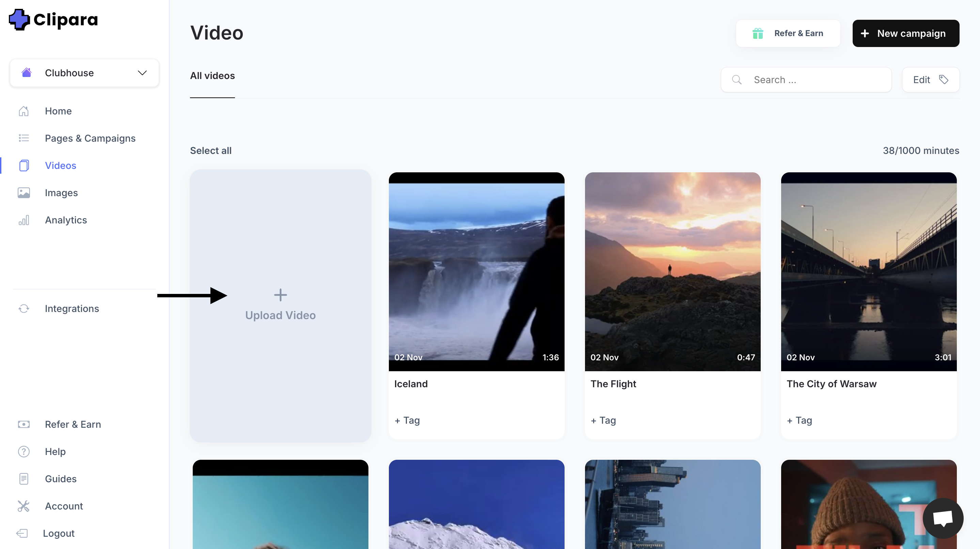Viewport: 980px width, 549px height.
Task: Click the Refer & Earn top button
Action: 788,33
